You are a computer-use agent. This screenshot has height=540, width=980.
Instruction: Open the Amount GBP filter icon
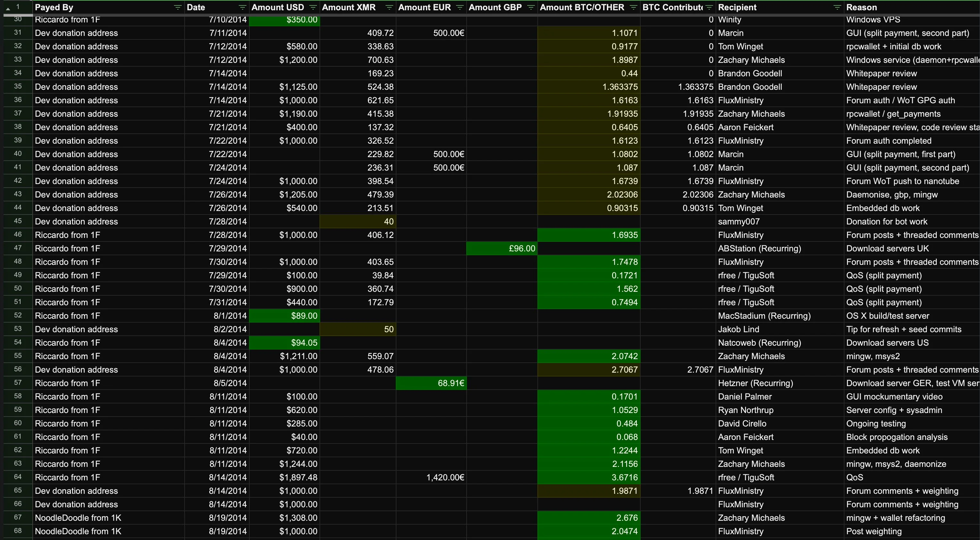(531, 8)
